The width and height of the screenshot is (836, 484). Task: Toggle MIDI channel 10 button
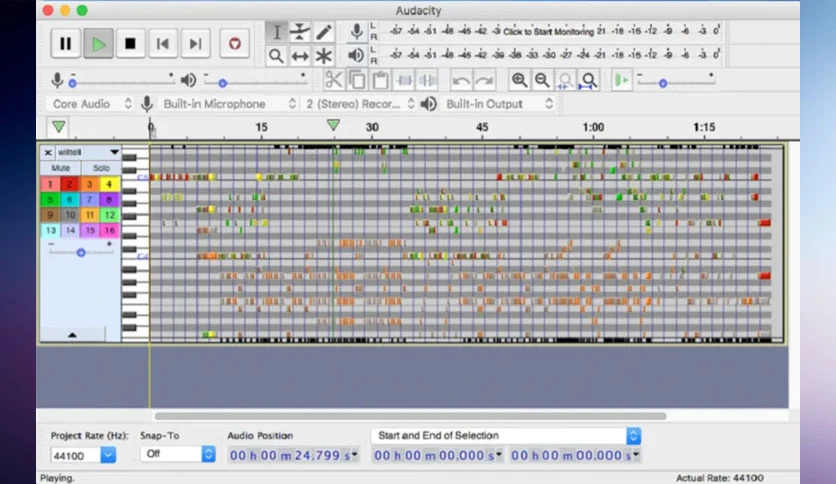70,215
